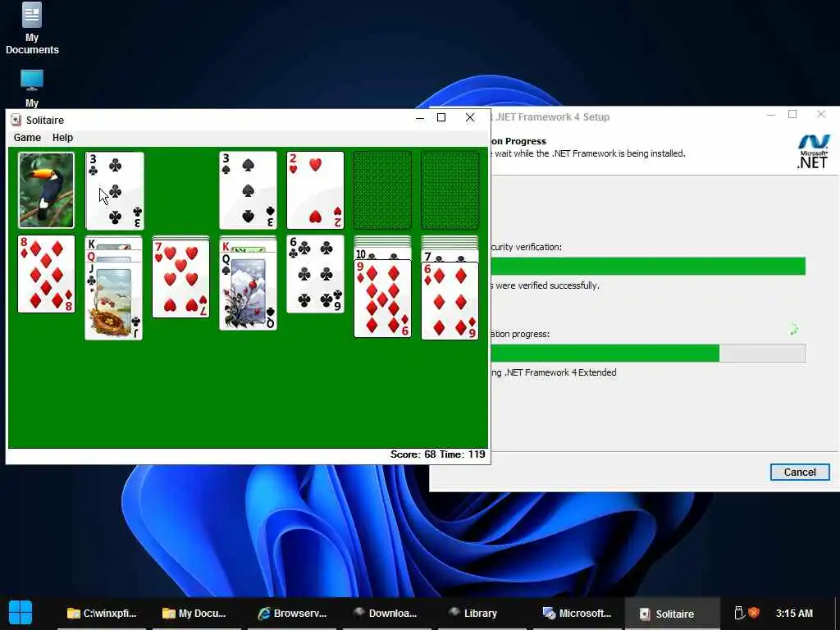Click the Solitaire title bar card icon
This screenshot has width=840, height=630.
[x=16, y=120]
